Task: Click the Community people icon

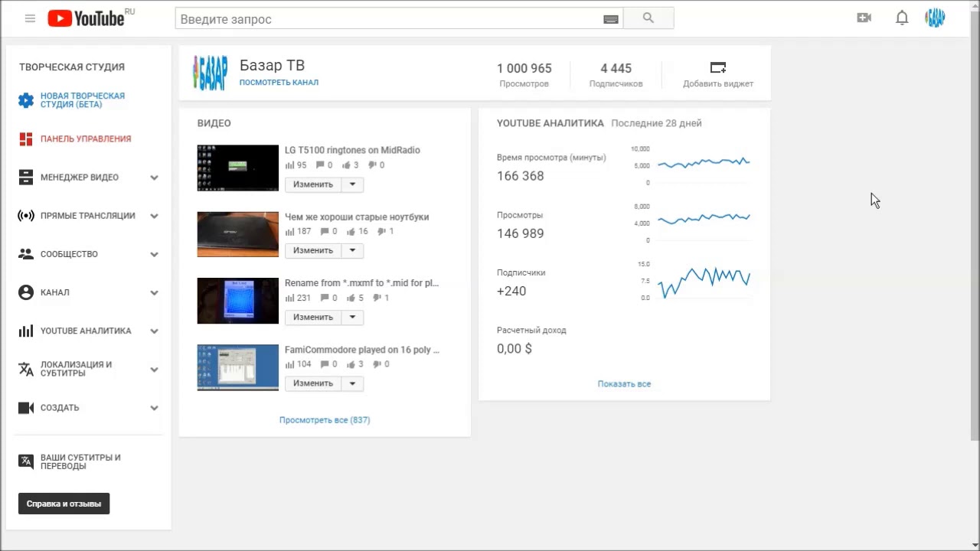Action: coord(26,253)
